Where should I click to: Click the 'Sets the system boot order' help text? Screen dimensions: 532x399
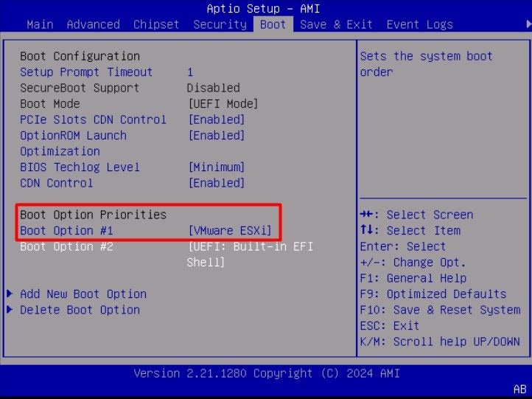(426, 64)
